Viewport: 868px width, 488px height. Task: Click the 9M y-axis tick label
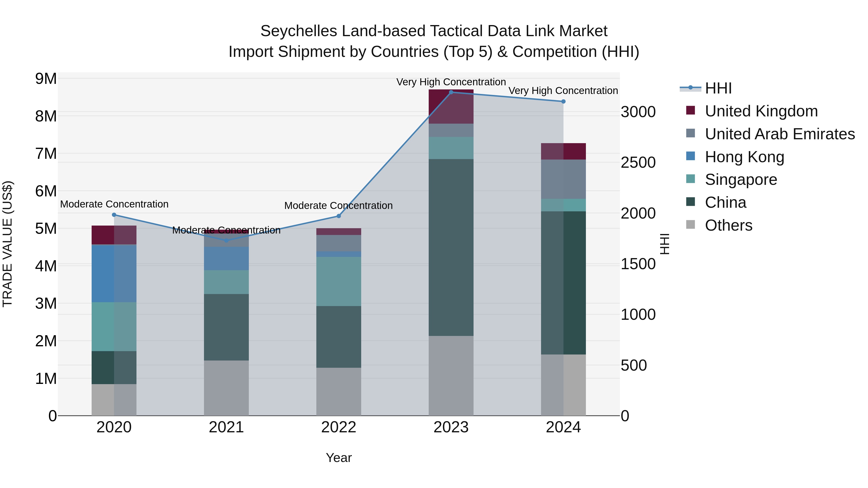tap(46, 79)
